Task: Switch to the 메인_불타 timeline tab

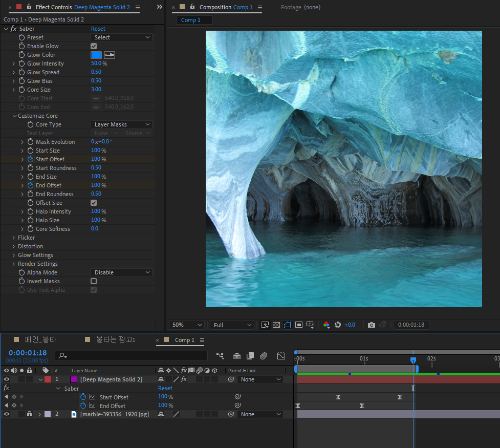Action: 41,339
